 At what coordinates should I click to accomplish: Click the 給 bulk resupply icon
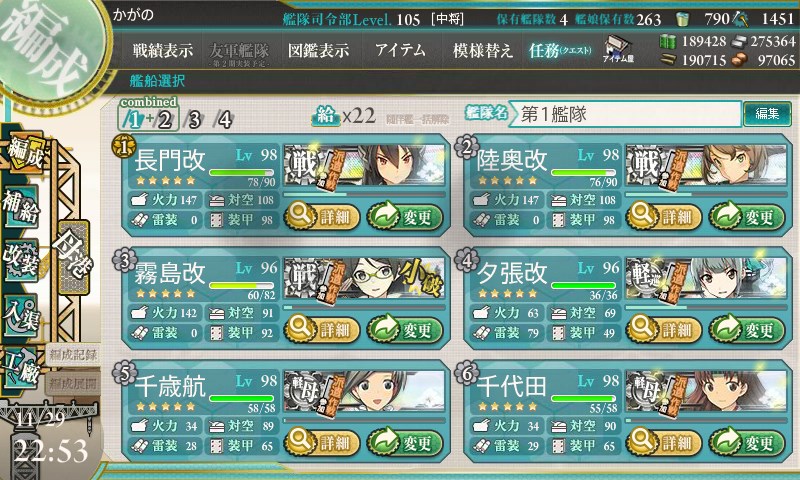click(326, 117)
